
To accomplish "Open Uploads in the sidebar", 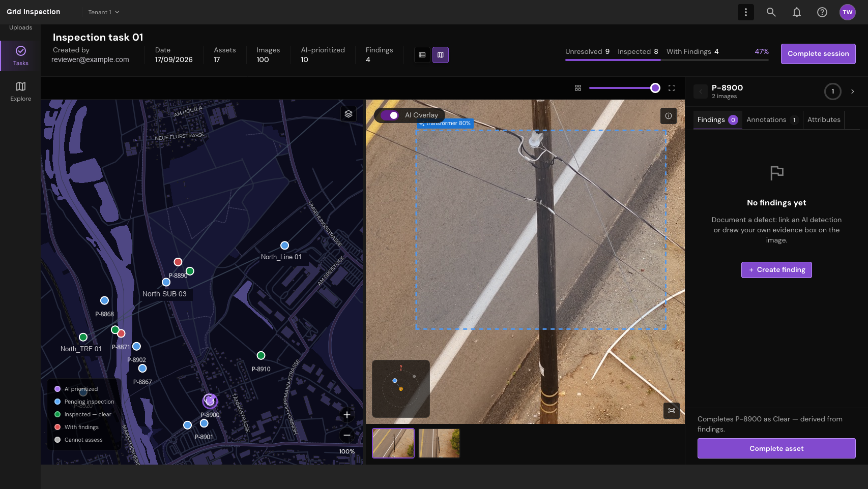I will (x=20, y=28).
